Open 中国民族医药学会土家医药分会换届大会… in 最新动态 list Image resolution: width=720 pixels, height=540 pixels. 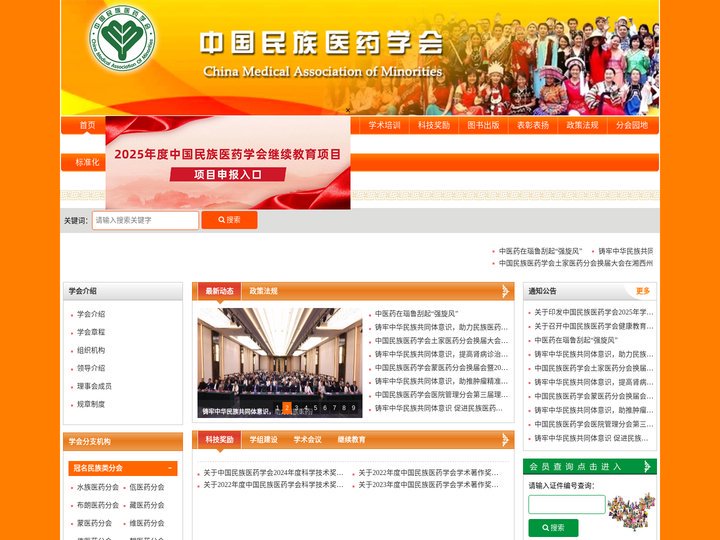click(x=441, y=341)
